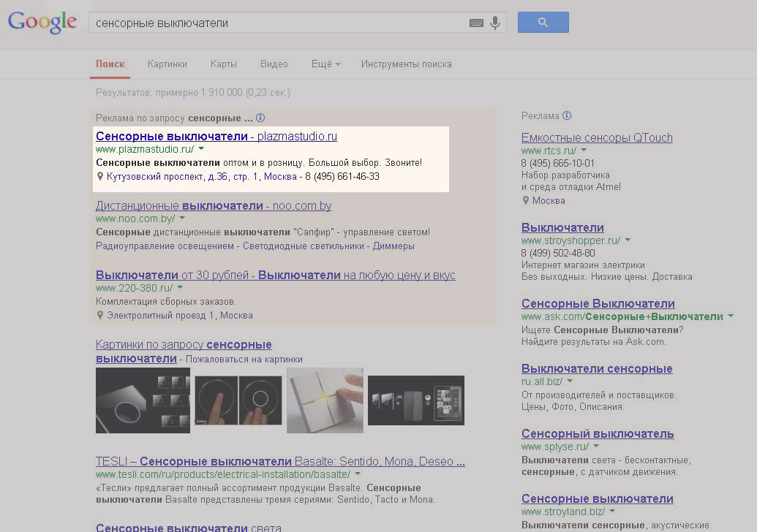Open the on-screen keyboard icon in search box
The width and height of the screenshot is (757, 532).
pyautogui.click(x=476, y=23)
